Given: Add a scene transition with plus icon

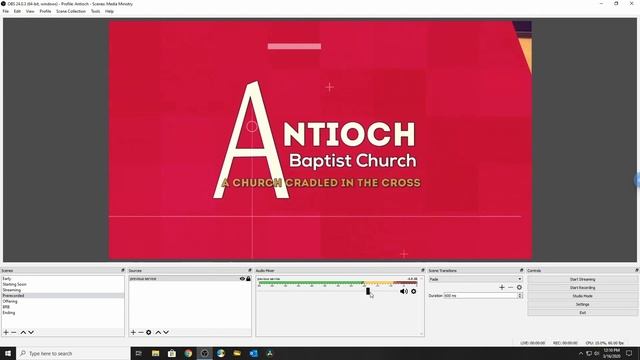Looking at the screenshot, I should point(502,287).
